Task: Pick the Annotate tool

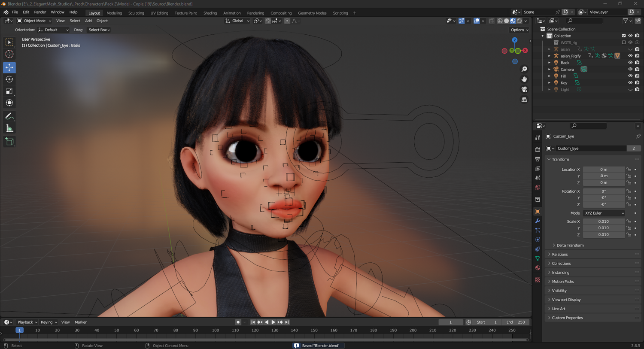Action: (x=9, y=116)
